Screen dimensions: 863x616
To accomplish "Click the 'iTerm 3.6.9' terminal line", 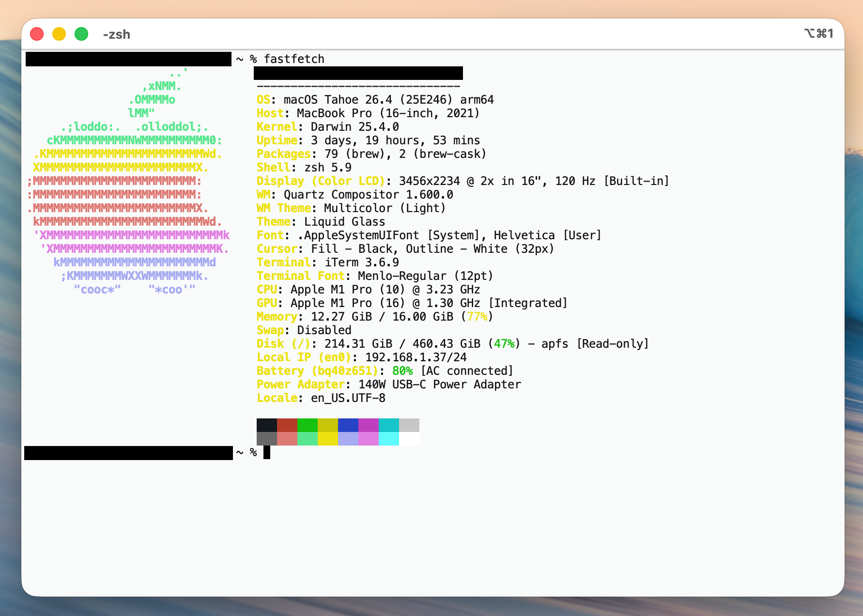I will (328, 262).
